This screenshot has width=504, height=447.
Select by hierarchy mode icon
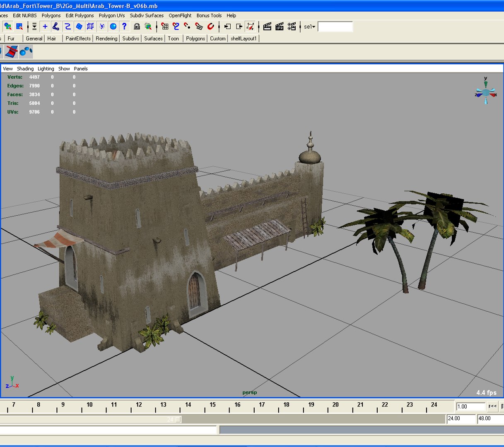coord(8,26)
